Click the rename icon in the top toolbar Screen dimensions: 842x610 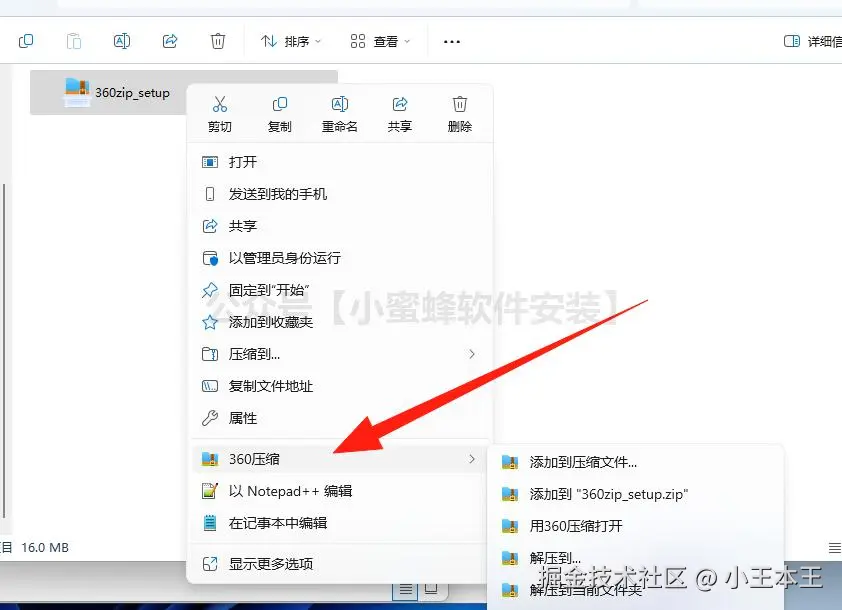tap(122, 41)
